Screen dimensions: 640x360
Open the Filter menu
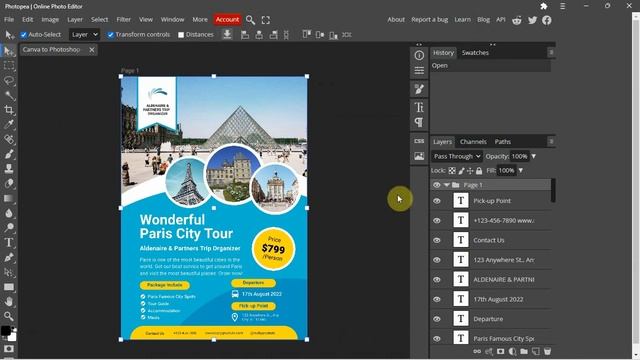pyautogui.click(x=124, y=20)
